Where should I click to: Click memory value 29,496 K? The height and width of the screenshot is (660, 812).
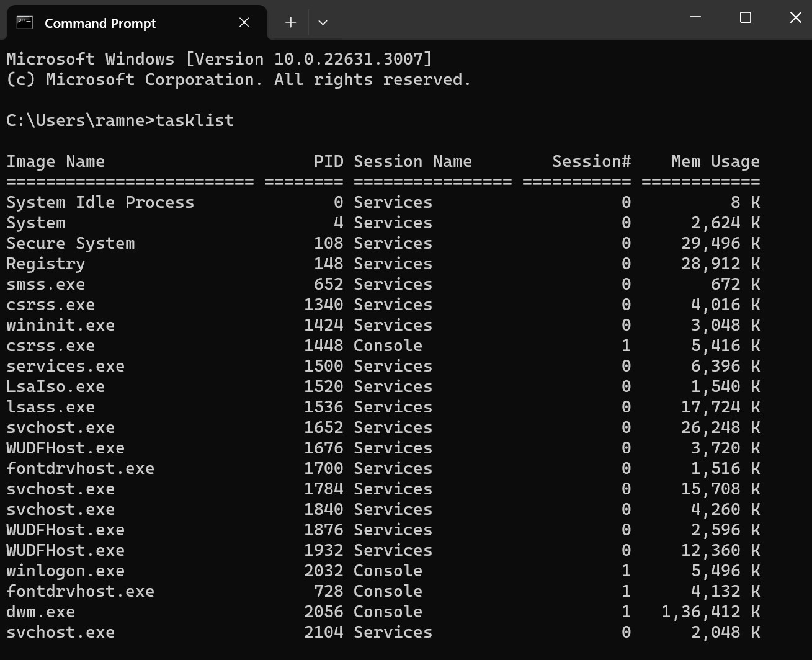721,244
